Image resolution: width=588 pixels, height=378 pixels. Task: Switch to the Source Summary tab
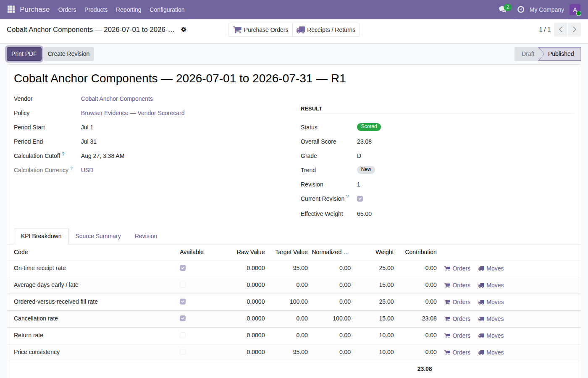coord(98,236)
